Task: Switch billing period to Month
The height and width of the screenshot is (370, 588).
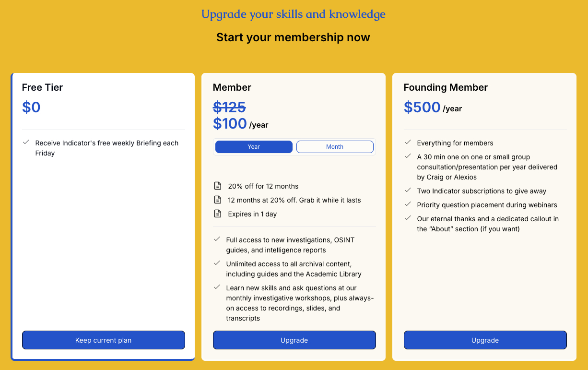Action: [335, 147]
